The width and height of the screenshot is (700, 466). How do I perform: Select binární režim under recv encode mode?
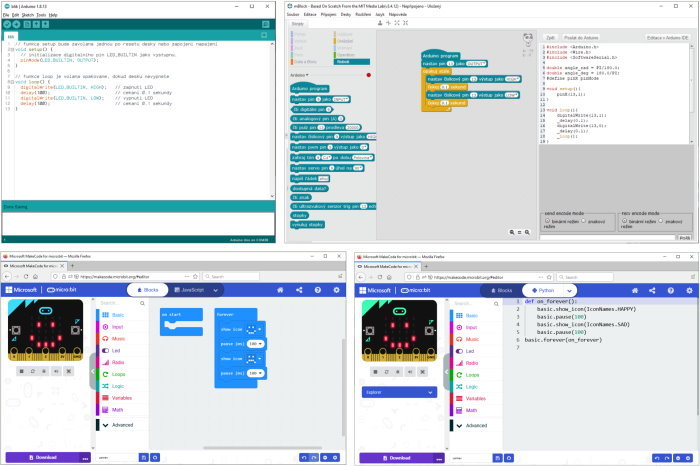point(625,221)
